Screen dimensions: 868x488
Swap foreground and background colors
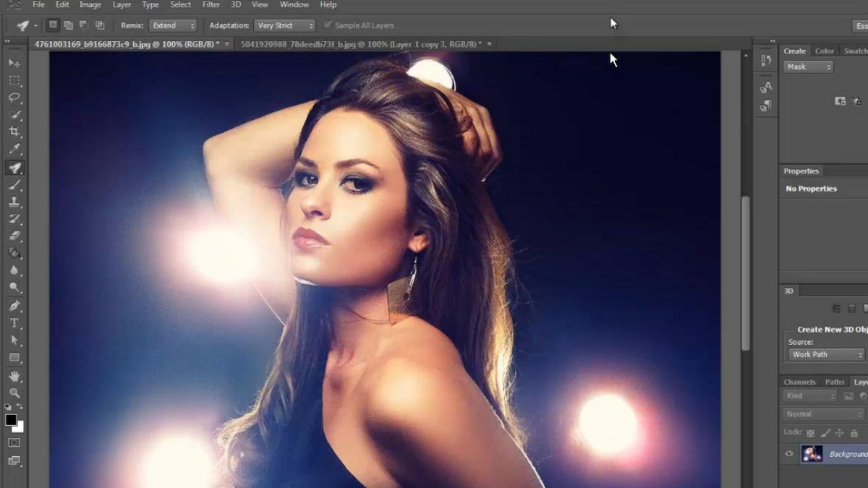20,407
